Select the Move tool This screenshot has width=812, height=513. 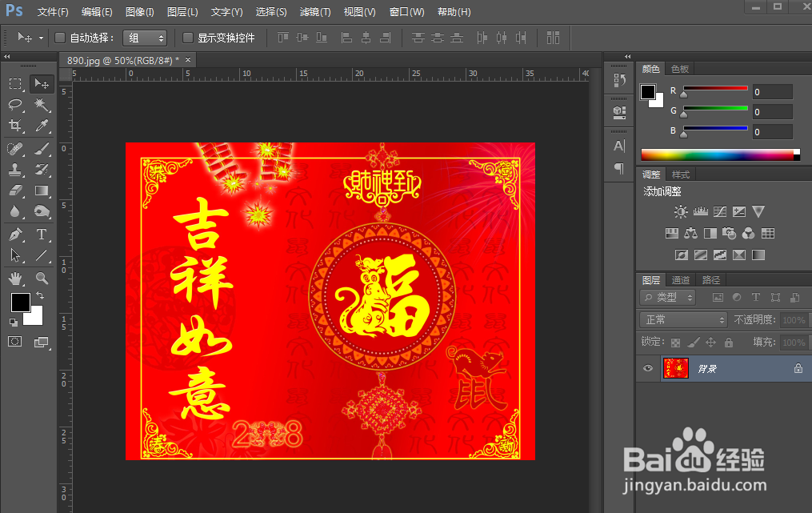click(x=41, y=83)
